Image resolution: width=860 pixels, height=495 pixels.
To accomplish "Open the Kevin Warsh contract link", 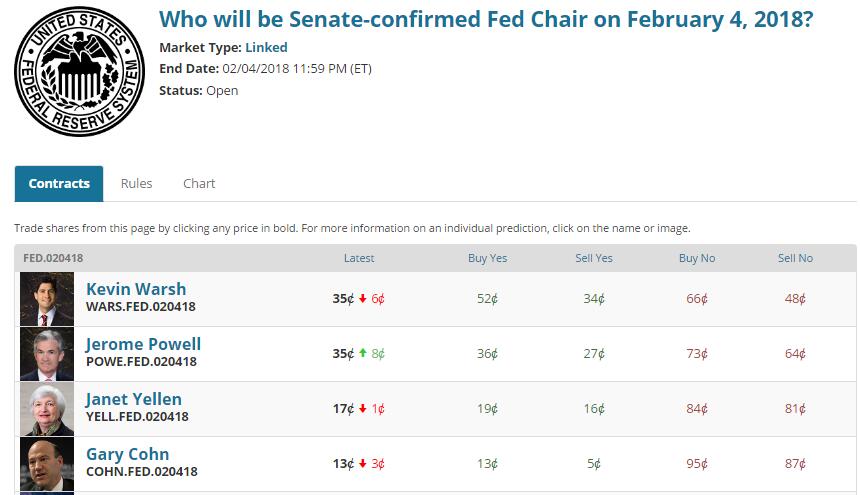I will point(136,290).
